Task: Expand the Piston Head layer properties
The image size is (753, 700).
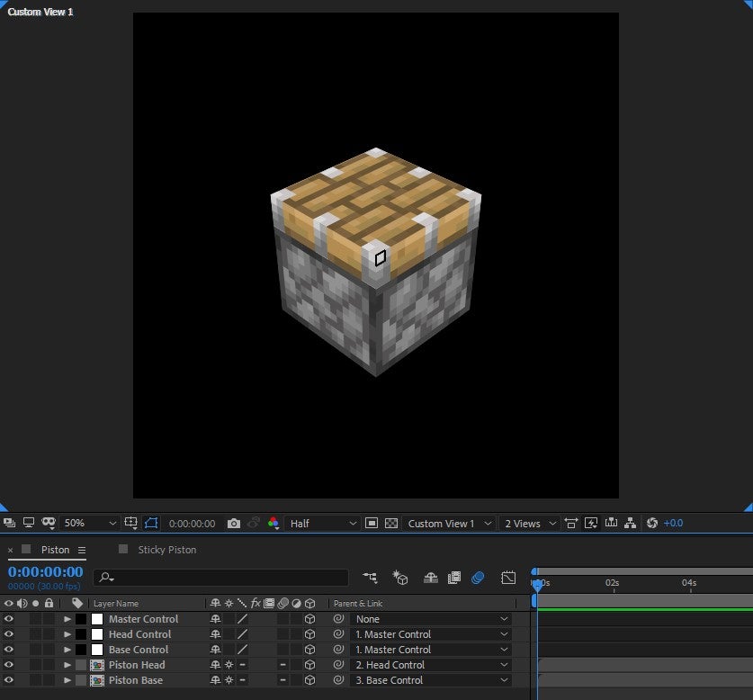Action: pyautogui.click(x=67, y=665)
